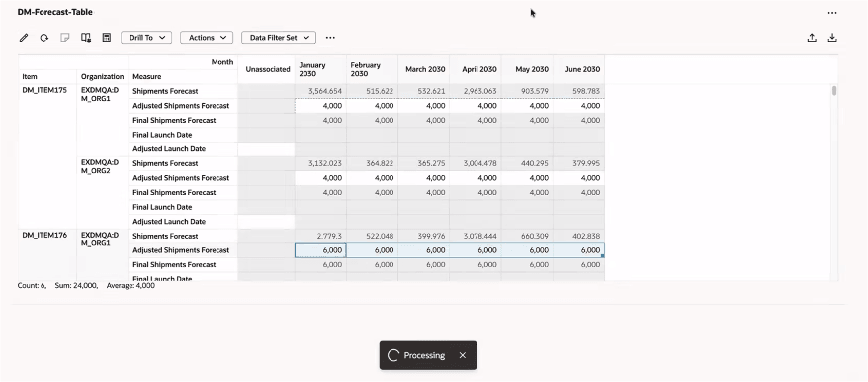
Task: Click cell value 3,132.023
Action: coord(325,163)
